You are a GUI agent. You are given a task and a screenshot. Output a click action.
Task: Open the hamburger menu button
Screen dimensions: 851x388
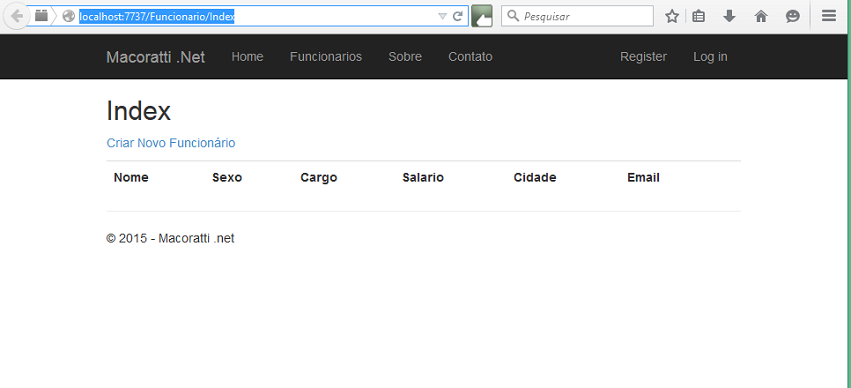coord(829,16)
